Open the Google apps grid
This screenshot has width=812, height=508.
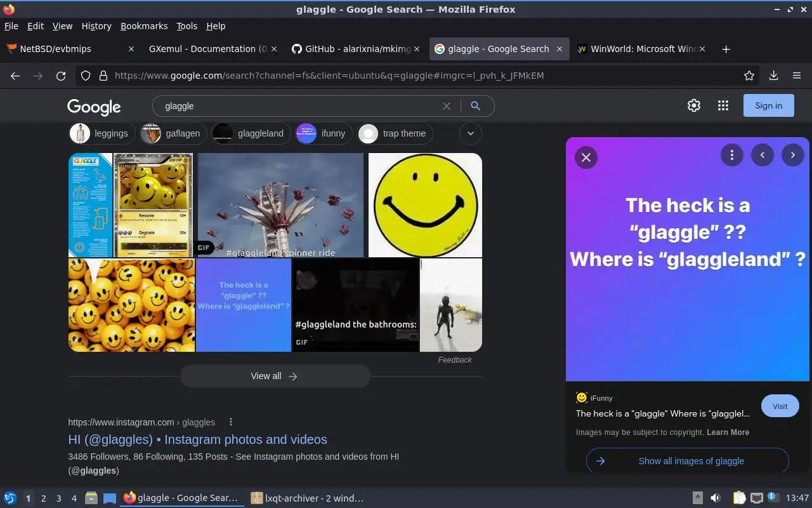pyautogui.click(x=723, y=106)
